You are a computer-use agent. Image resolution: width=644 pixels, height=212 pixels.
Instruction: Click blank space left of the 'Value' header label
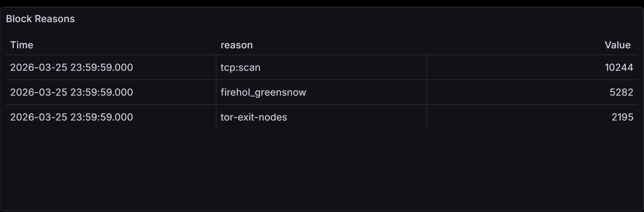(515, 45)
